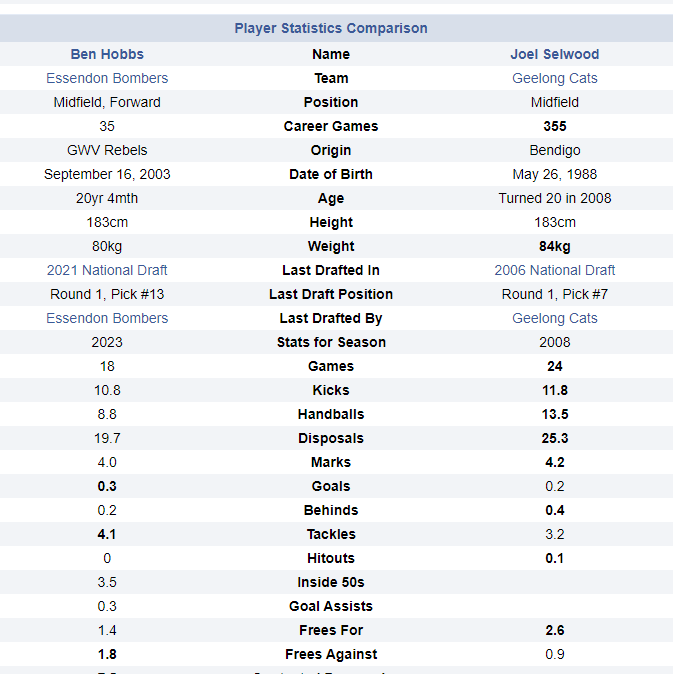Open Essendon Bombers link in Last Drafted By row
673x674 pixels.
click(107, 318)
